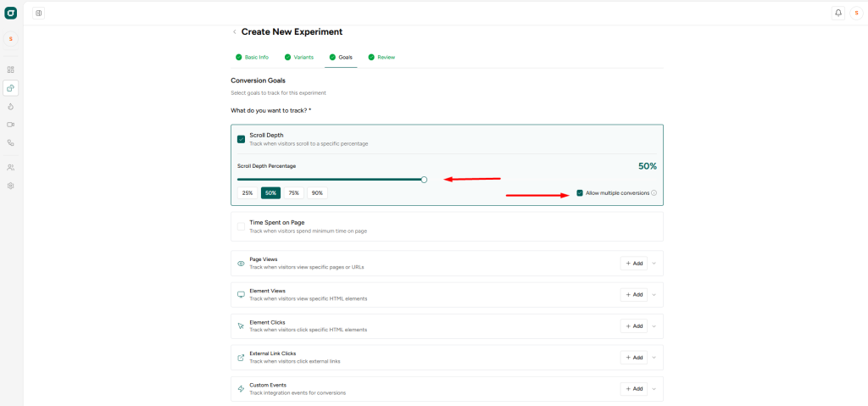This screenshot has height=406, width=868.
Task: Expand the Custom Events chevron
Action: point(654,389)
